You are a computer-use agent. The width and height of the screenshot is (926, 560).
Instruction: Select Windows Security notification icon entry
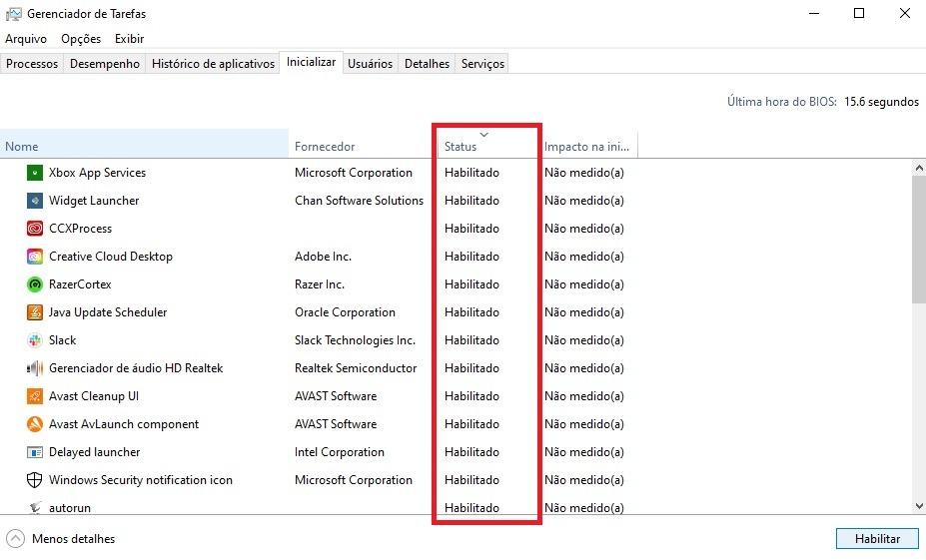[141, 480]
